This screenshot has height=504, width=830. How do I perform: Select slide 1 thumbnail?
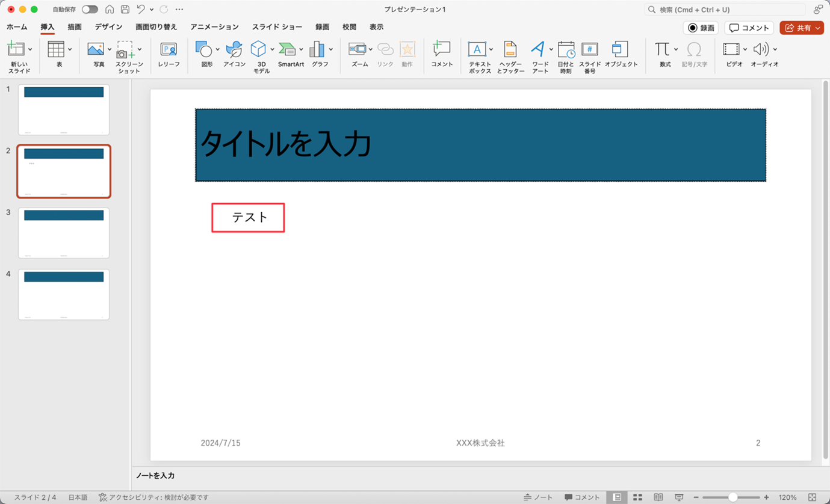coord(64,109)
